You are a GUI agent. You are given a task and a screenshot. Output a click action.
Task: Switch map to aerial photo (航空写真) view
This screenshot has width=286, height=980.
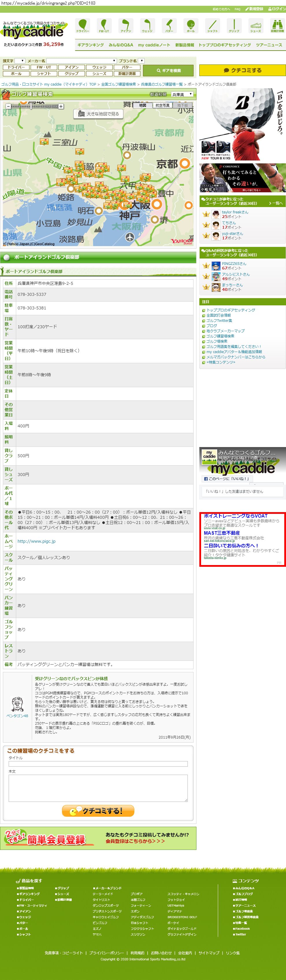click(x=163, y=105)
